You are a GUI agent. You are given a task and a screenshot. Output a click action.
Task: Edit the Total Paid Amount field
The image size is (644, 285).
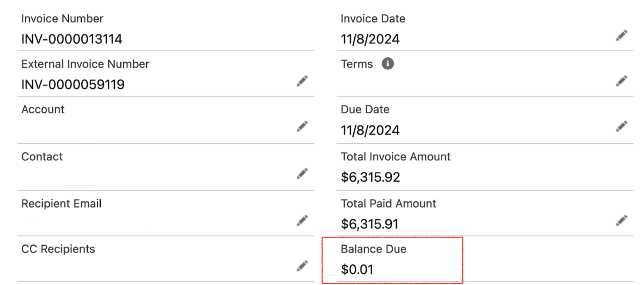[x=621, y=220]
